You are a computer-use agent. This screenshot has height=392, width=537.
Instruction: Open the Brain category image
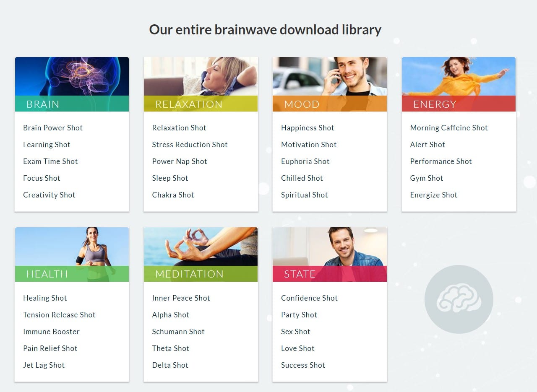(x=72, y=76)
